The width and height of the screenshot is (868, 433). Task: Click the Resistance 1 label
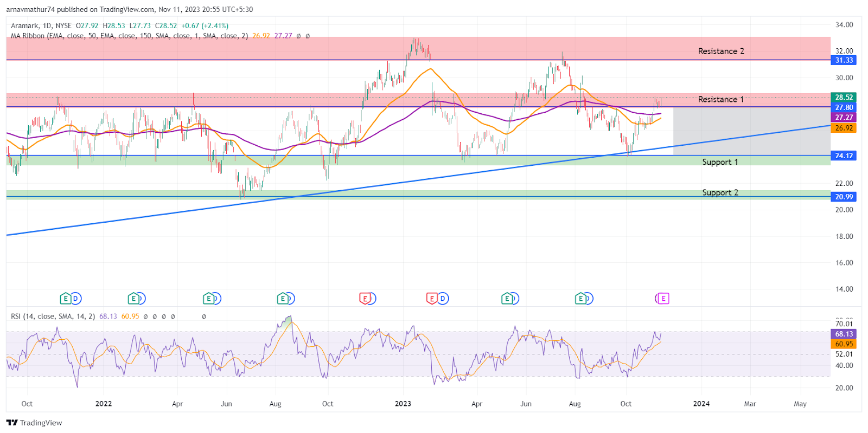click(721, 99)
